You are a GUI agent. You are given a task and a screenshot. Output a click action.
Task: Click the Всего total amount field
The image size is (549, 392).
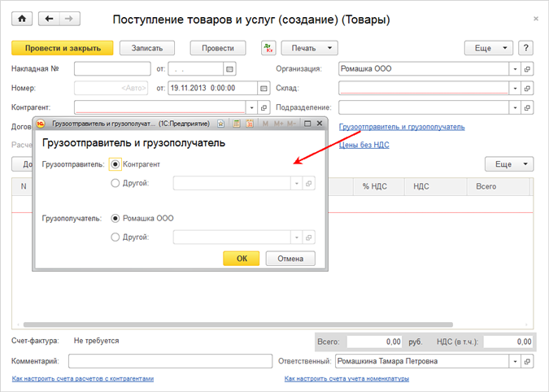(374, 342)
